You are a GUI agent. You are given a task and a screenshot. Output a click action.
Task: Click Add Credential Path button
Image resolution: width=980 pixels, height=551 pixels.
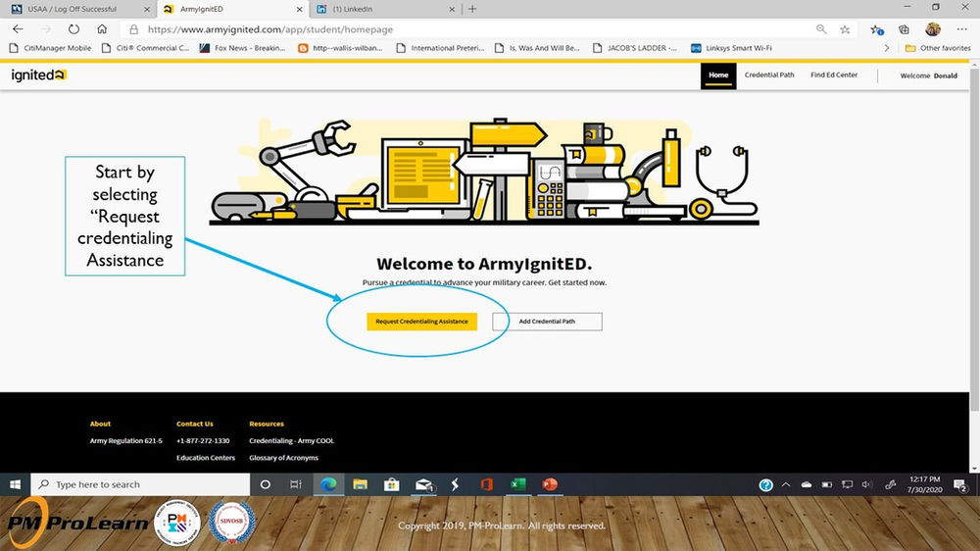coord(547,322)
